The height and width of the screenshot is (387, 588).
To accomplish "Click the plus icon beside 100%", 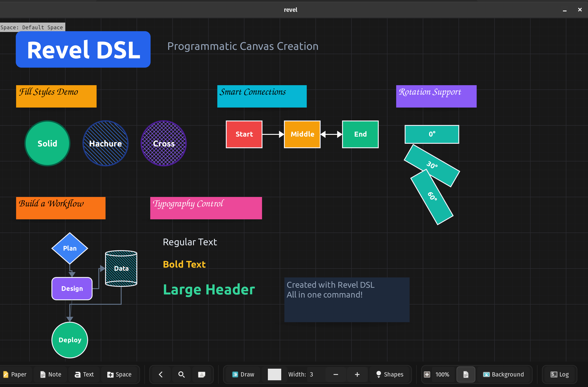I will [427, 374].
